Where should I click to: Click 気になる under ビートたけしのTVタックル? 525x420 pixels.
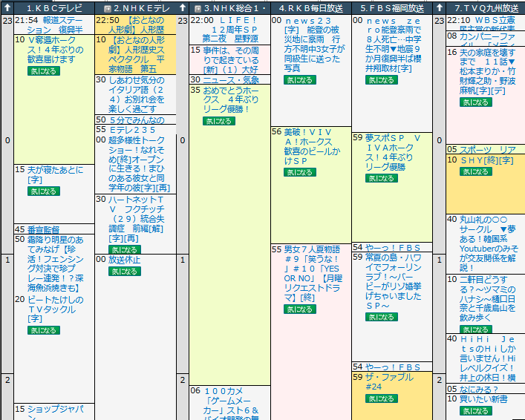point(44,330)
